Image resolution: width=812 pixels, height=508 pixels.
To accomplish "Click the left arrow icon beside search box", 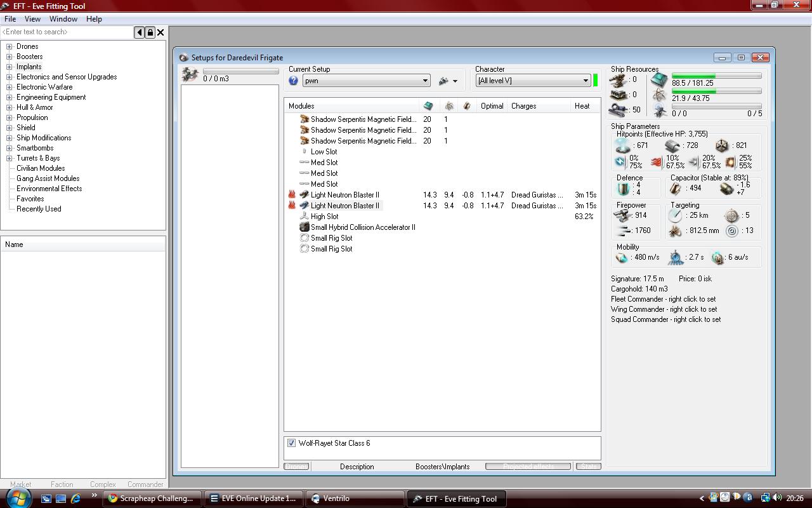I will click(140, 32).
